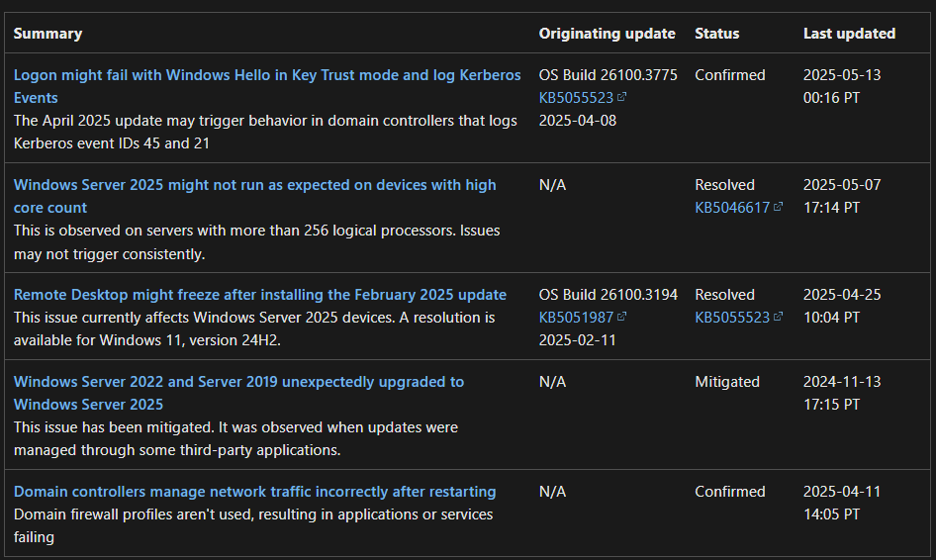Open the high core count issue link

coord(255,196)
